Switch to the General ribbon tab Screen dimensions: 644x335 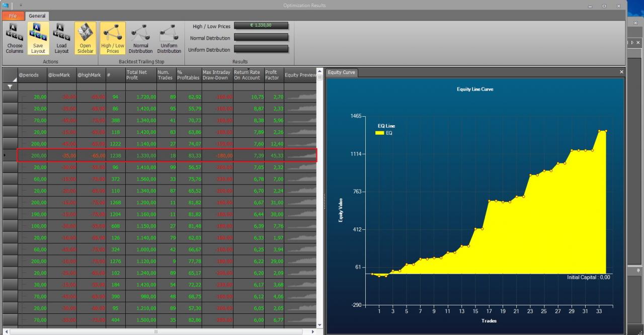coord(37,16)
